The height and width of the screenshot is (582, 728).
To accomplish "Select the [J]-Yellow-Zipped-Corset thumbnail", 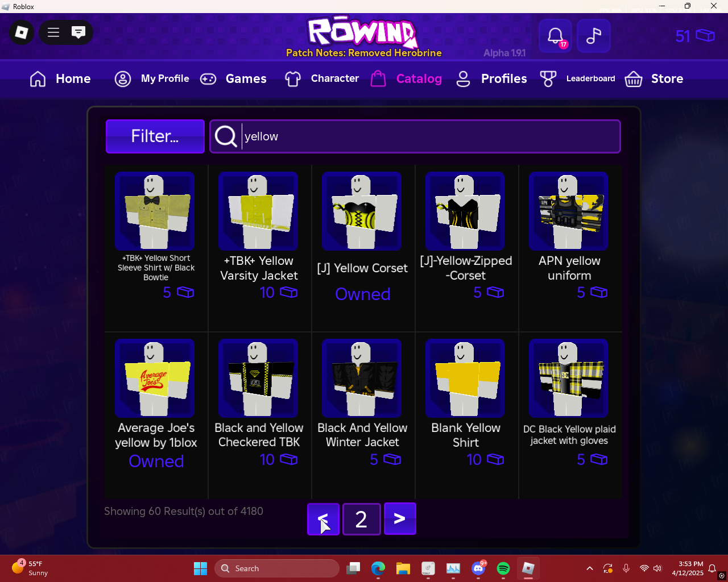I will point(465,211).
